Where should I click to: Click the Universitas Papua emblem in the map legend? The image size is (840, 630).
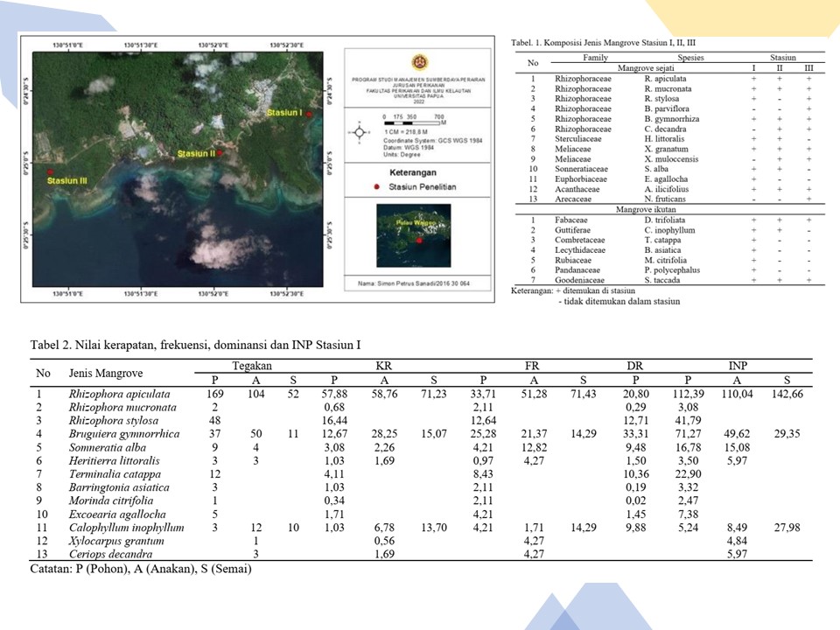[419, 63]
